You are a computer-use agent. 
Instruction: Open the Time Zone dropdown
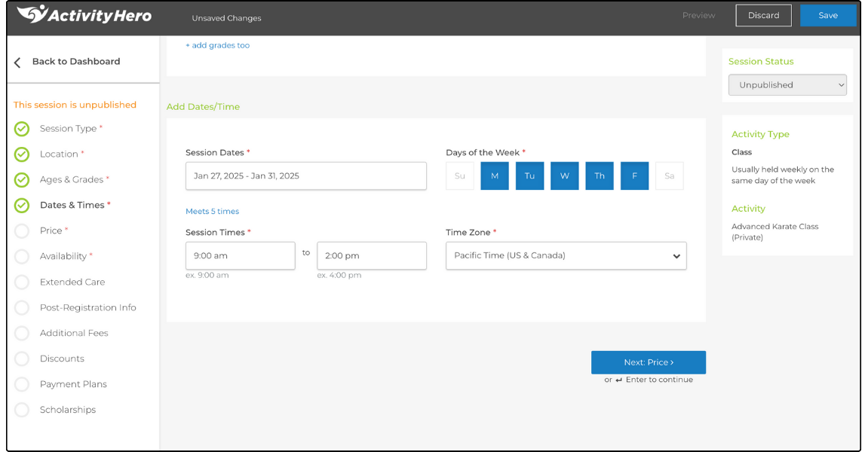(566, 255)
